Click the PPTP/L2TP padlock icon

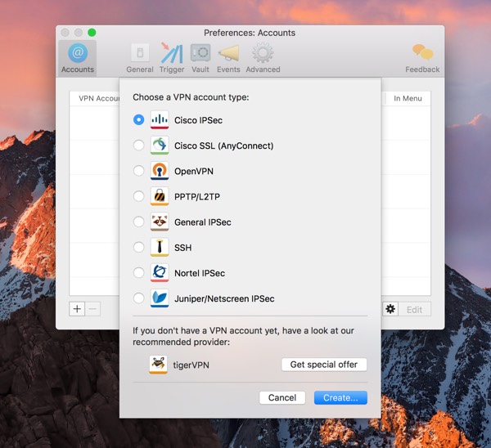click(x=160, y=196)
